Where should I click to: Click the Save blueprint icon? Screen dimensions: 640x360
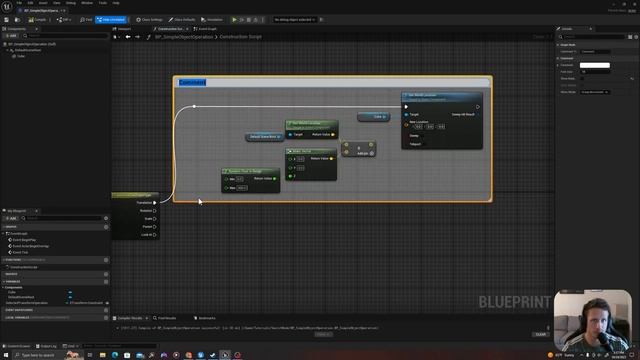pos(7,20)
